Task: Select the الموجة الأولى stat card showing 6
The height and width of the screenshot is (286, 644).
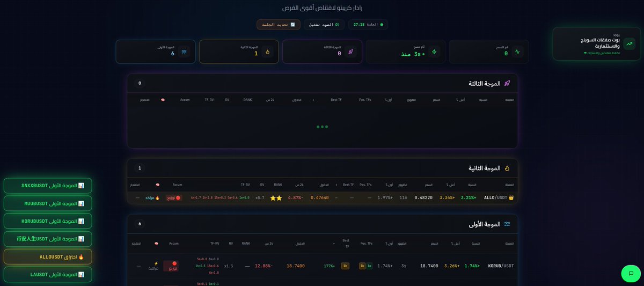Action: point(156,52)
